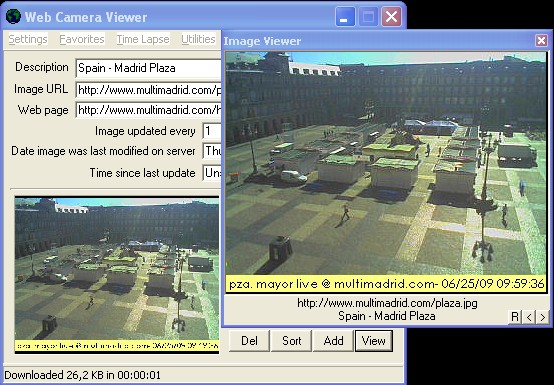Go to previous image with left arrow
The height and width of the screenshot is (385, 554).
[529, 317]
